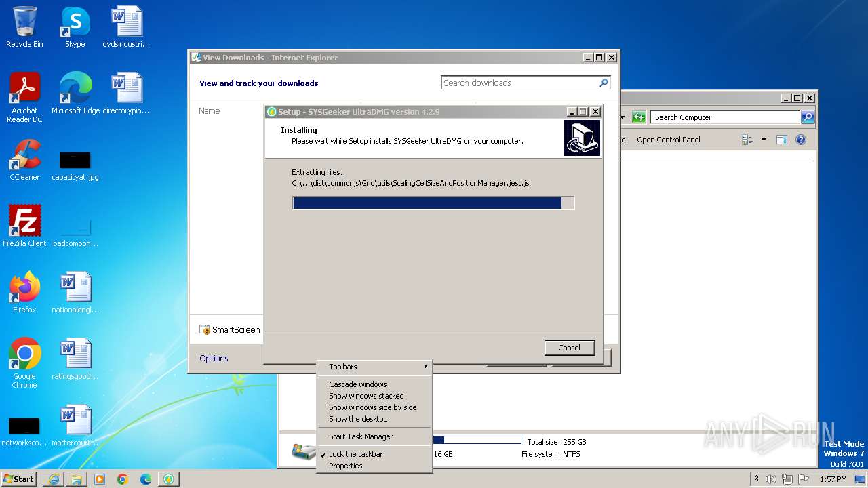Click the search icon in Computer window
The height and width of the screenshot is (488, 868).
[x=807, y=117]
